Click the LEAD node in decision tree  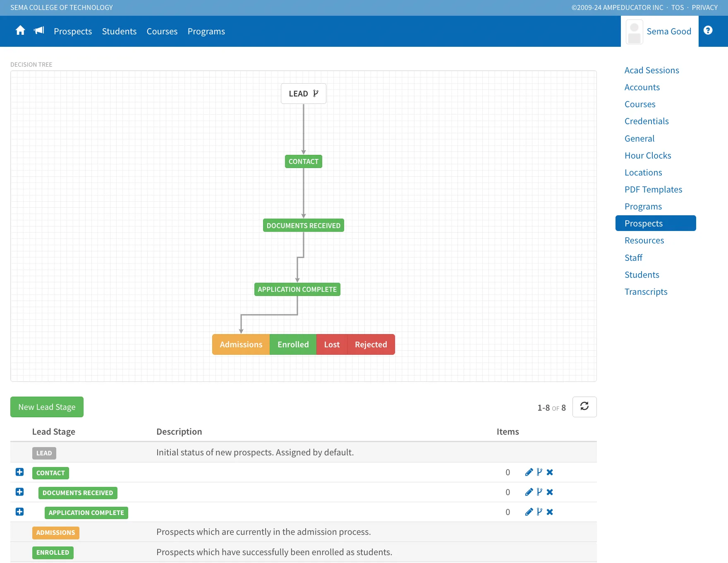(x=304, y=94)
